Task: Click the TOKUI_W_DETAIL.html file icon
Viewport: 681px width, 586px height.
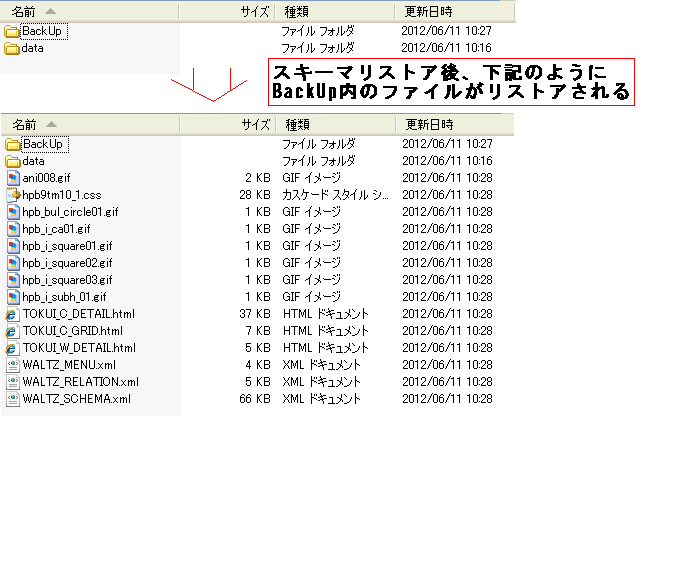Action: pyautogui.click(x=13, y=348)
